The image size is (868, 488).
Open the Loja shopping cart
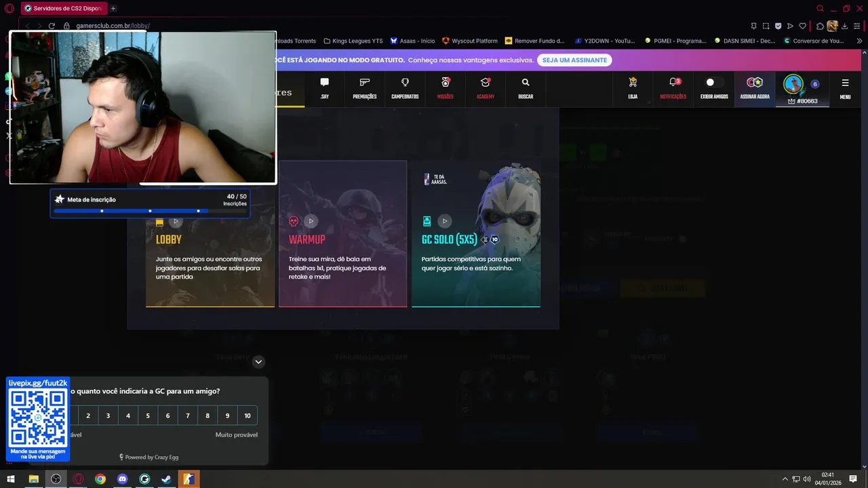[x=633, y=82]
